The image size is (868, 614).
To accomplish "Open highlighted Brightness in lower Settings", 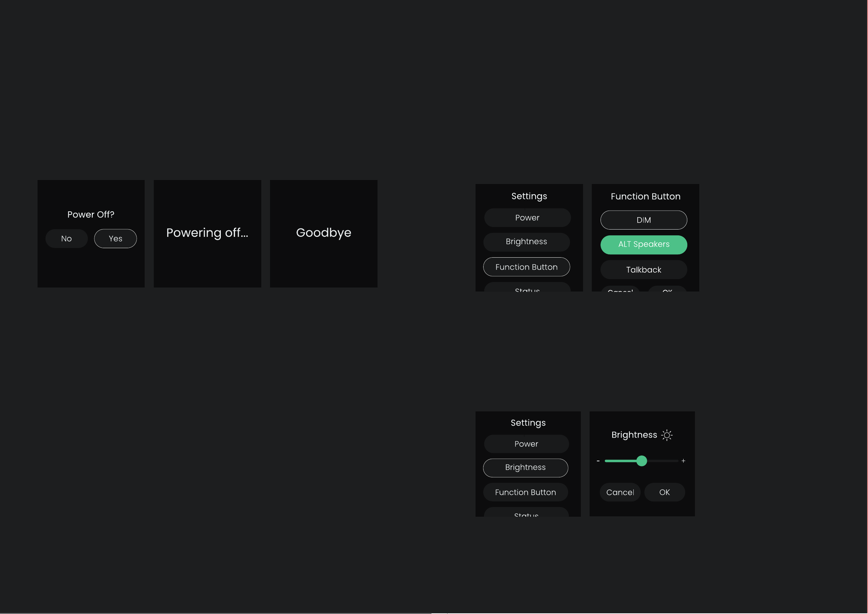I will (525, 468).
